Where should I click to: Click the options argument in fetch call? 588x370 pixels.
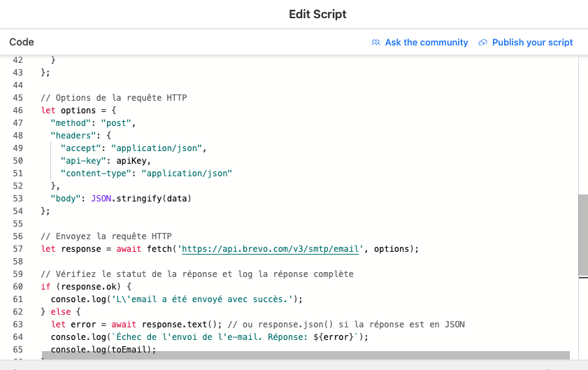pos(392,249)
